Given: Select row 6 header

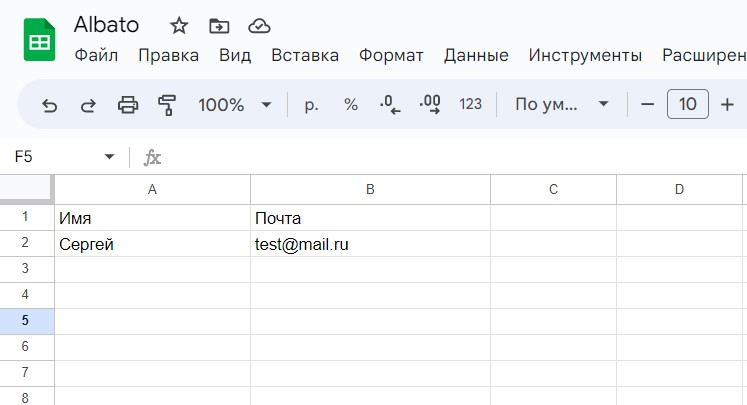Looking at the screenshot, I should [x=27, y=346].
